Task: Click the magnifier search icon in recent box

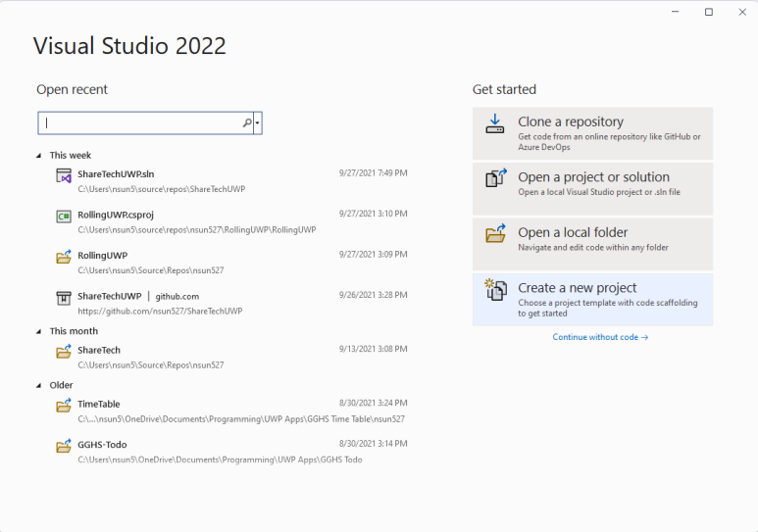Action: (x=247, y=123)
